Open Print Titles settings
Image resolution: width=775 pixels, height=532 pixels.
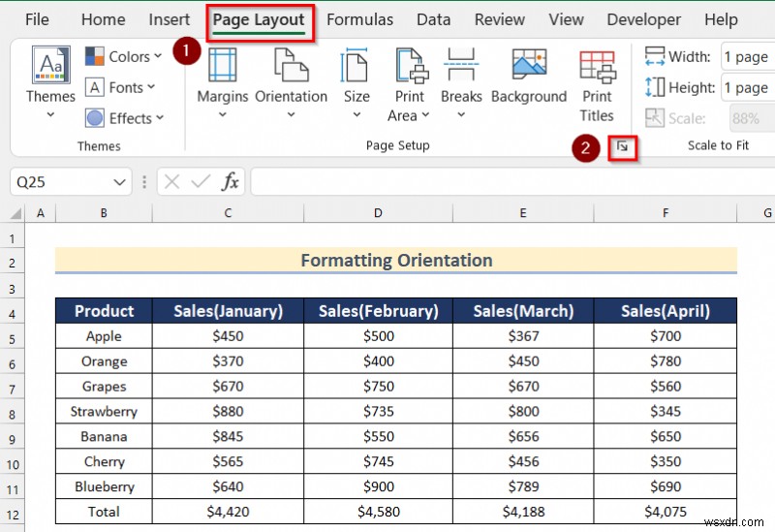point(597,82)
